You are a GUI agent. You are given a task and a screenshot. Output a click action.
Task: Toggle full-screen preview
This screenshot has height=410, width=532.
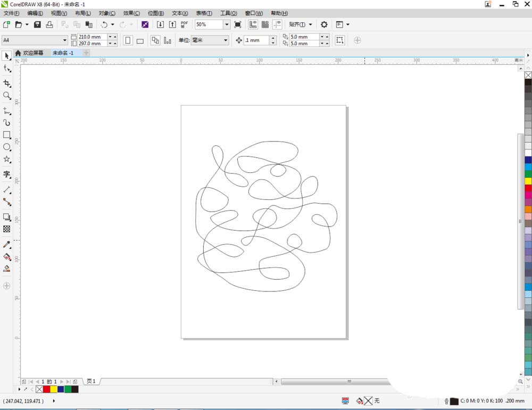[238, 24]
